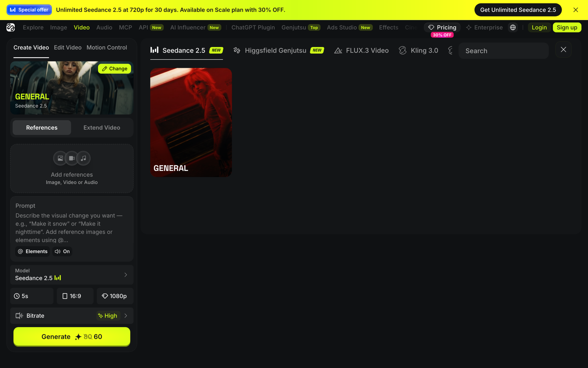Image resolution: width=588 pixels, height=368 pixels.
Task: Switch to References mode
Action: pyautogui.click(x=42, y=127)
